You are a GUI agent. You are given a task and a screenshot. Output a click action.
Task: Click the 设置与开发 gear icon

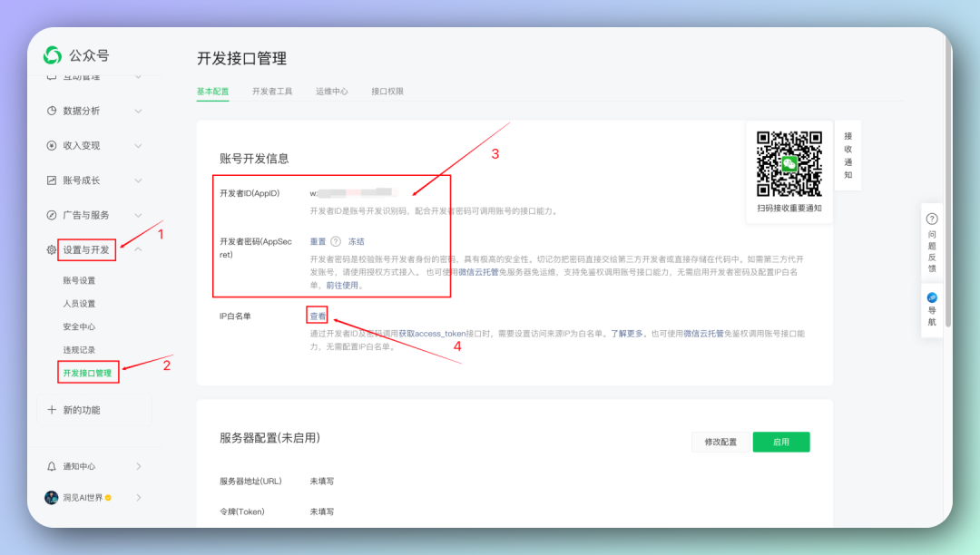[52, 249]
